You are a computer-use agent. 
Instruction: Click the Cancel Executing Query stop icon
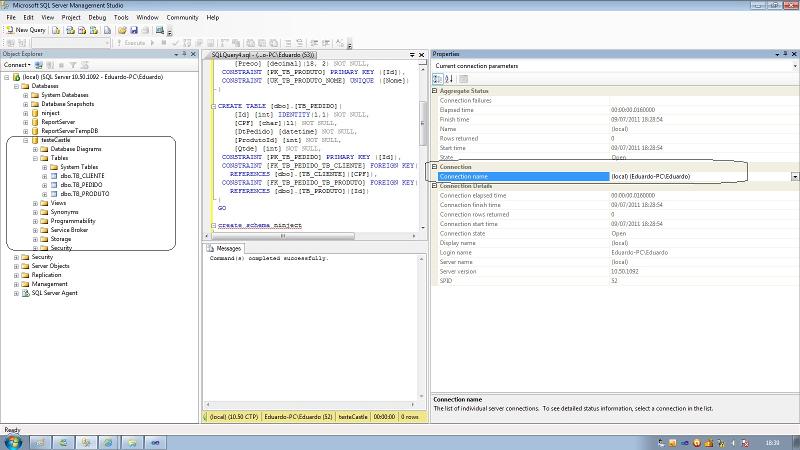(x=164, y=43)
